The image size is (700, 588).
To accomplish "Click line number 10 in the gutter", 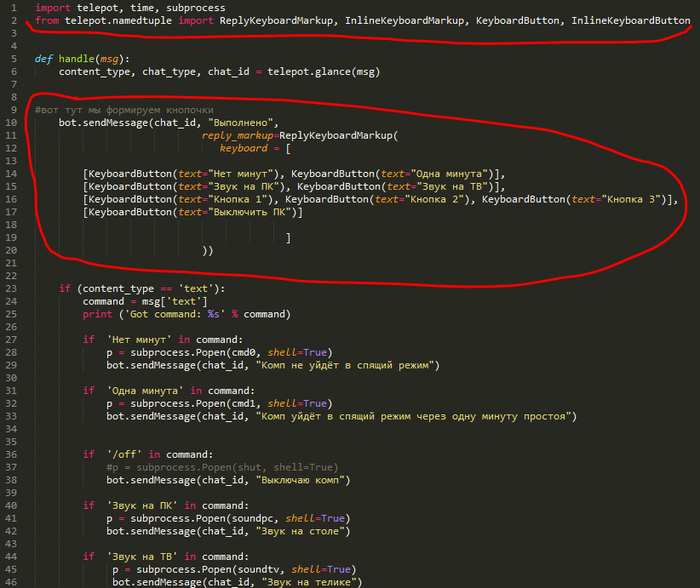I will (x=11, y=123).
